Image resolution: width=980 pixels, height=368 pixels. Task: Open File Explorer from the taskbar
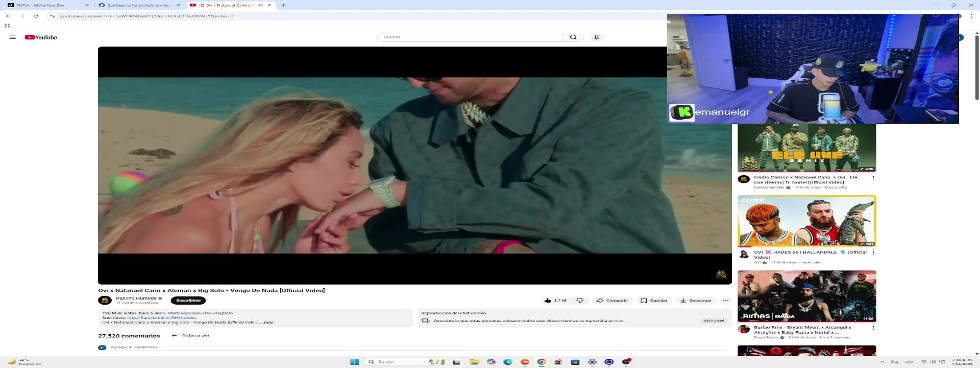pos(474,362)
